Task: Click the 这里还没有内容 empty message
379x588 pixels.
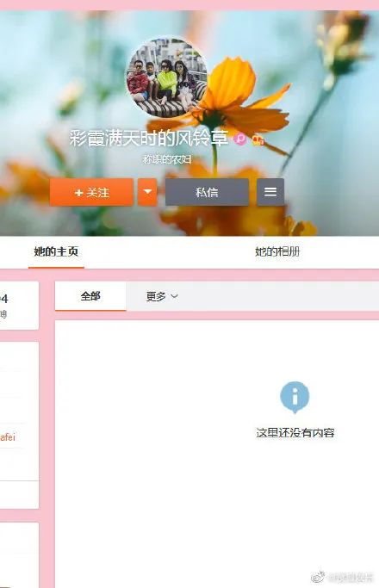Action: (x=295, y=433)
